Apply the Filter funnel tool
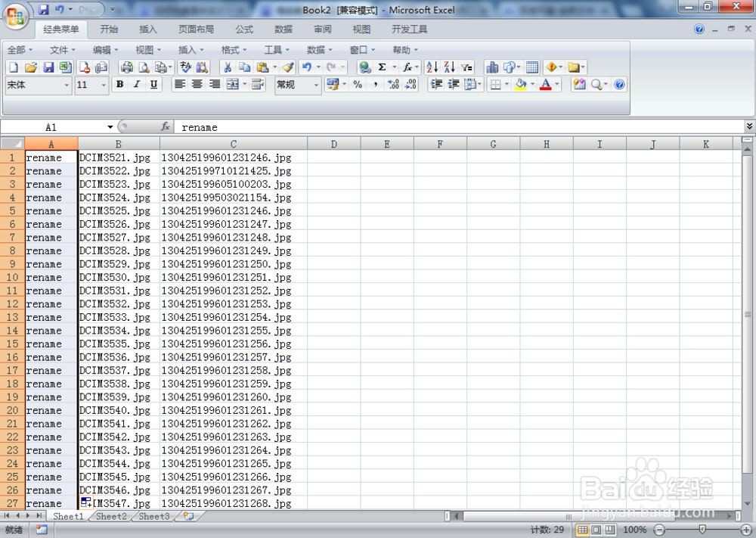Image resolution: width=756 pixels, height=538 pixels. click(x=466, y=67)
